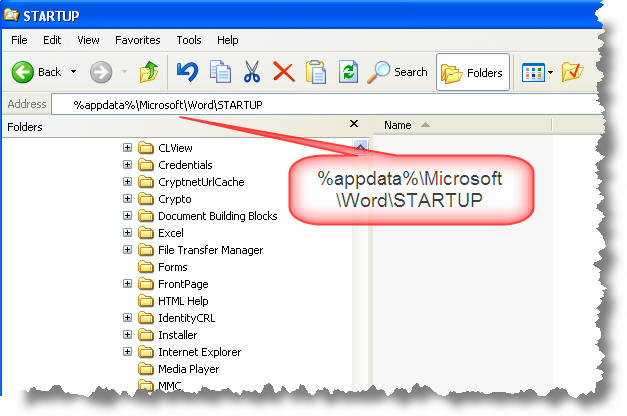Open the Back history dropdown arrow
The image size is (627, 416).
[x=74, y=72]
